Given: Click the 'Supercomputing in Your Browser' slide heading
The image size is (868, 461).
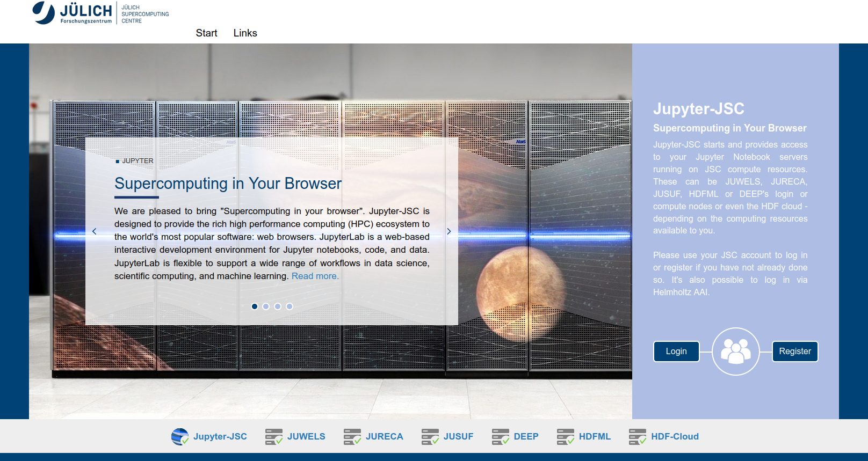Looking at the screenshot, I should click(228, 184).
